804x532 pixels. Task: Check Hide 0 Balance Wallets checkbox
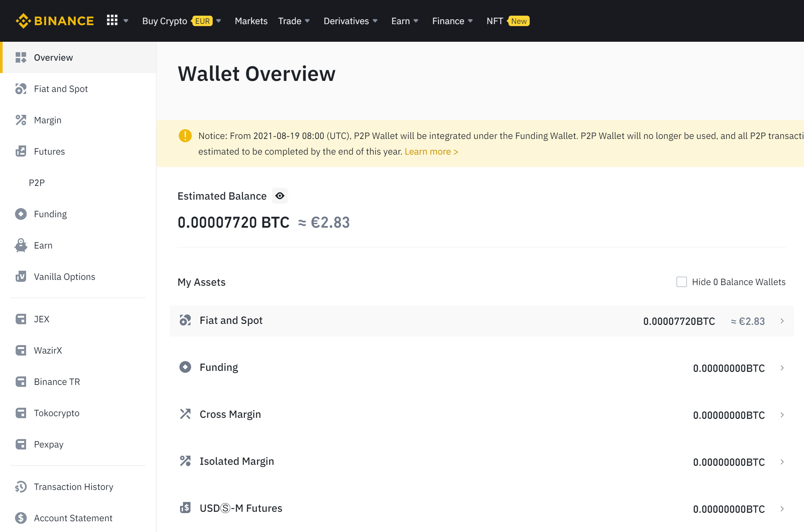[682, 282]
